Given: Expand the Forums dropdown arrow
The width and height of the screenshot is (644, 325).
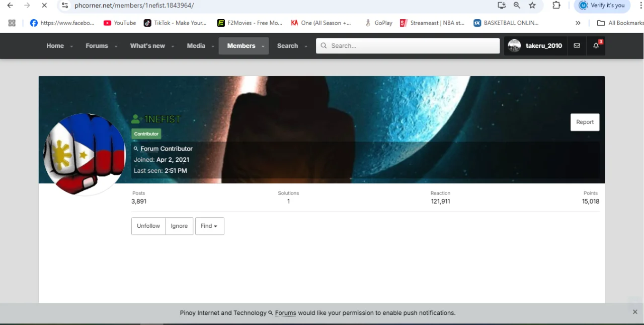Looking at the screenshot, I should click(x=116, y=46).
